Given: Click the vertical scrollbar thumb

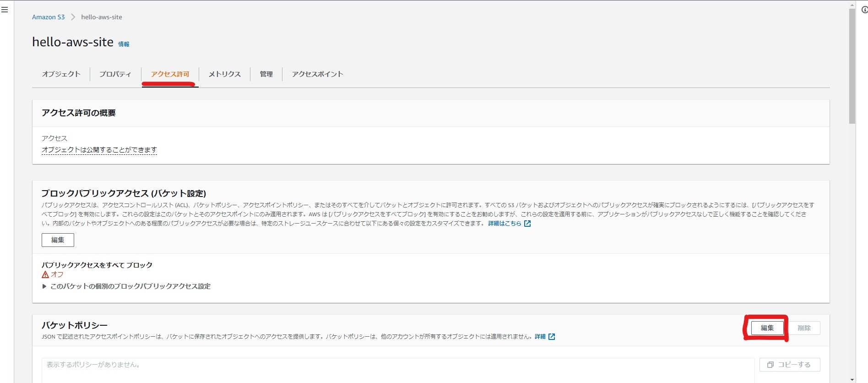Looking at the screenshot, I should coord(852,66).
